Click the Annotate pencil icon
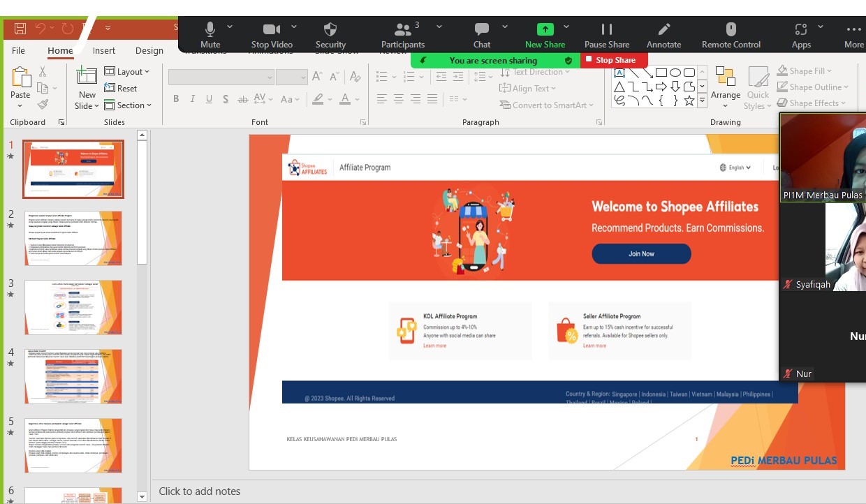The height and width of the screenshot is (504, 866). click(x=663, y=29)
